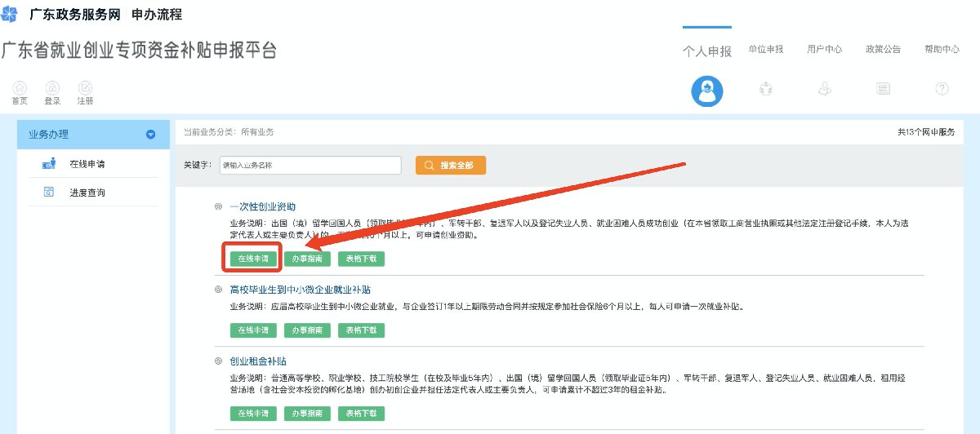The image size is (980, 434).
Task: Click the 单位申报 icon below the tabs
Action: (766, 90)
